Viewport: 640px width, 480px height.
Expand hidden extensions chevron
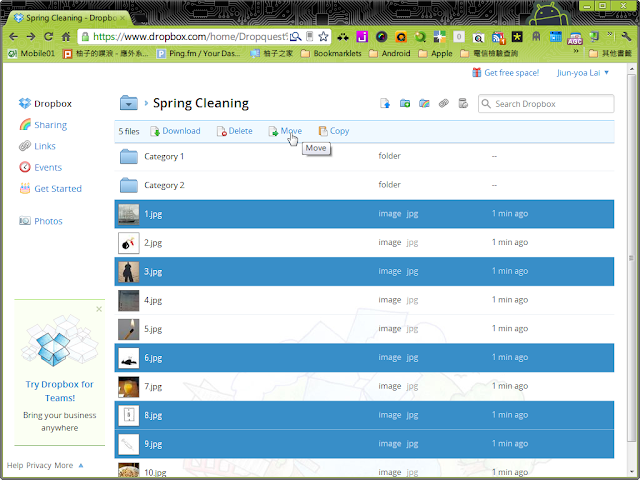click(611, 34)
